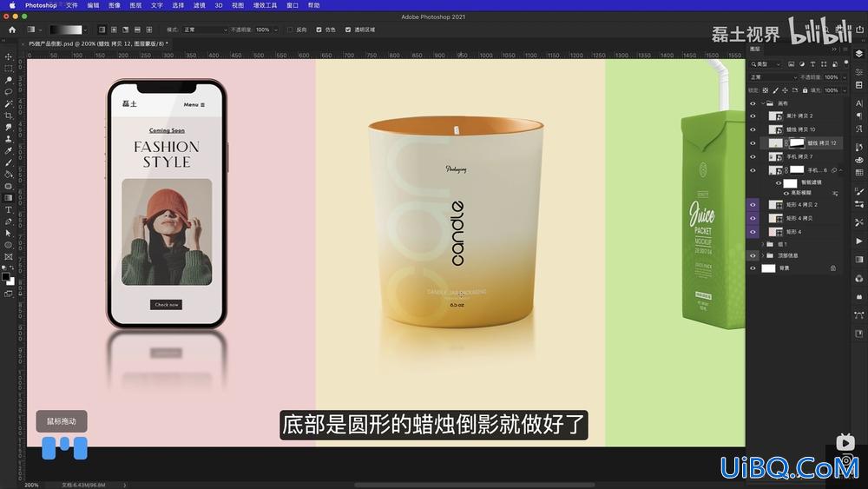Select the Frame tool
This screenshot has width=868, height=489.
click(x=9, y=257)
